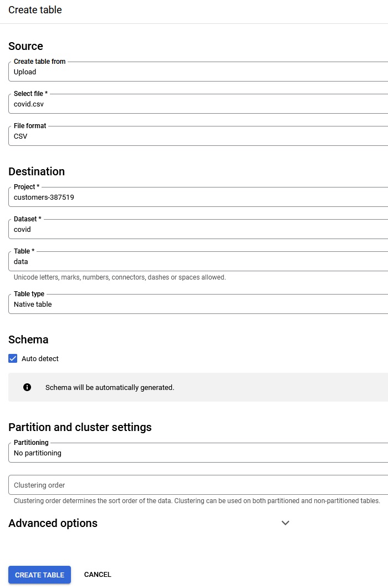The height and width of the screenshot is (588, 388).
Task: Click the Select file field showing covid.csv
Action: tap(198, 104)
